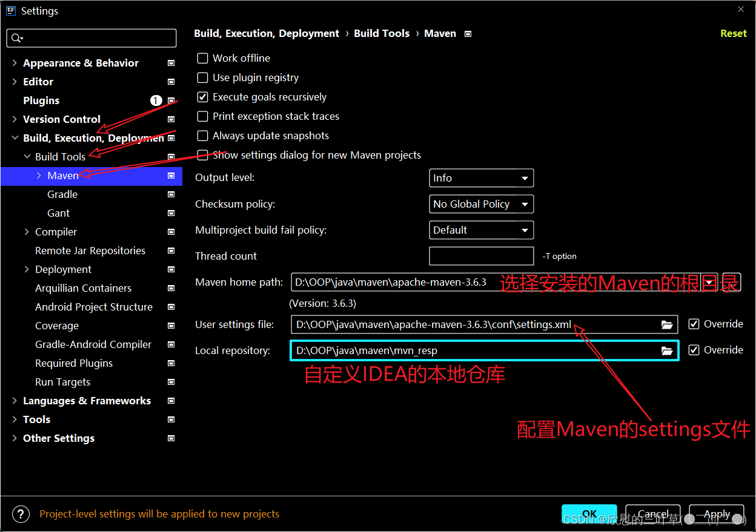
Task: Focus the settings search box
Action: click(91, 38)
